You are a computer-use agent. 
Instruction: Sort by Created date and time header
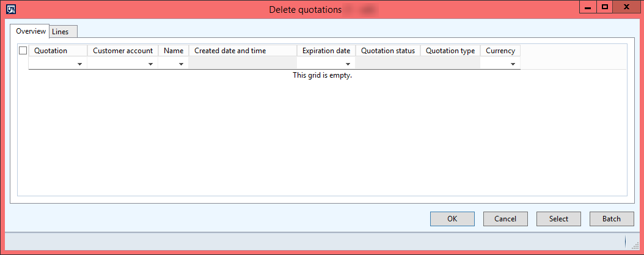tap(230, 51)
